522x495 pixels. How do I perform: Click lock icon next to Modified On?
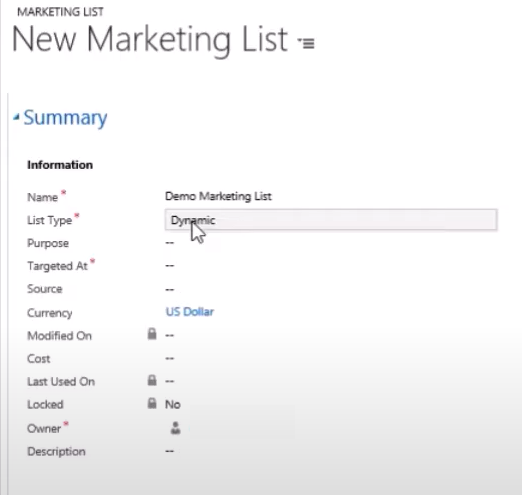tap(152, 334)
